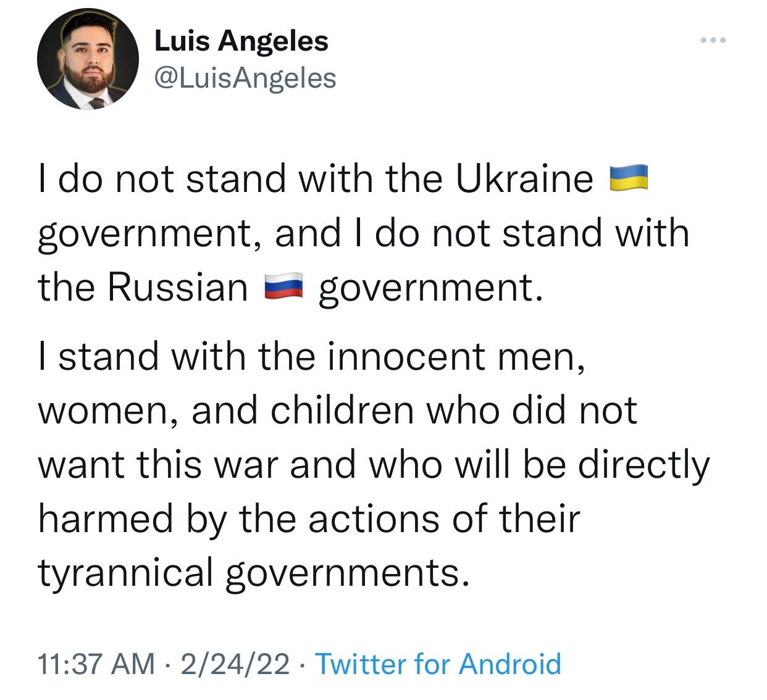The width and height of the screenshot is (767, 700).
Task: Click the word "children" in the tweet
Action: [x=342, y=410]
